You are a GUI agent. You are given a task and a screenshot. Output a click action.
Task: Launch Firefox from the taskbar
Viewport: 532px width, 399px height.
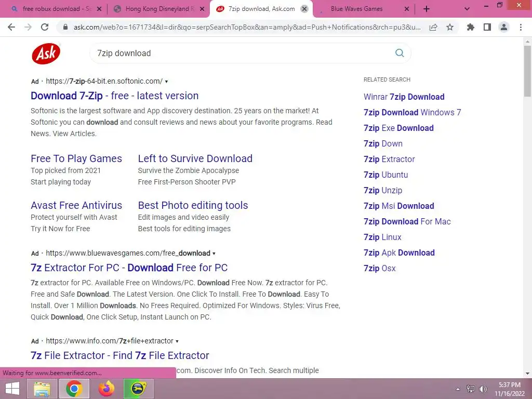point(107,389)
